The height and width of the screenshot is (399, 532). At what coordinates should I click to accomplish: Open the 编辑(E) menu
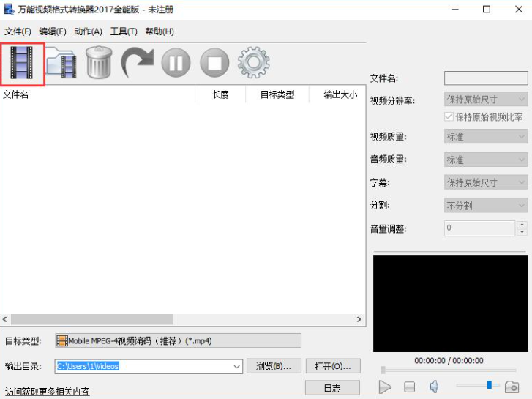tap(53, 31)
